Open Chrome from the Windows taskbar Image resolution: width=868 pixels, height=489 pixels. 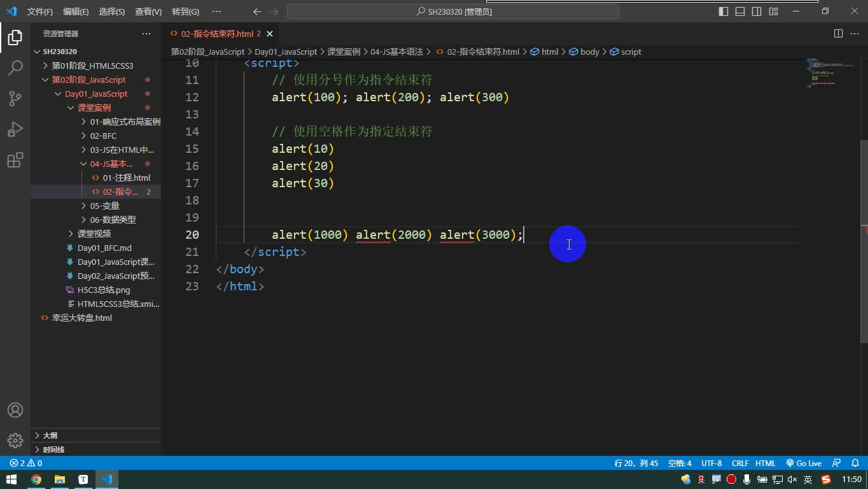pos(36,479)
